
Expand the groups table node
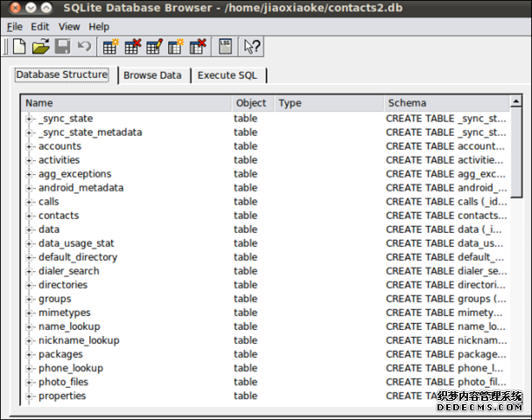click(x=29, y=299)
